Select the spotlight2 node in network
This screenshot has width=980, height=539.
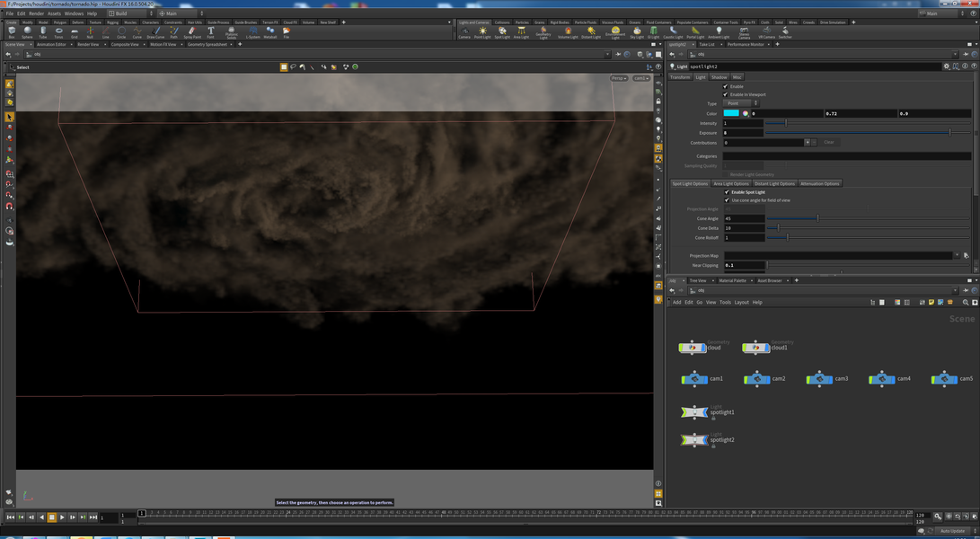[x=693, y=439]
